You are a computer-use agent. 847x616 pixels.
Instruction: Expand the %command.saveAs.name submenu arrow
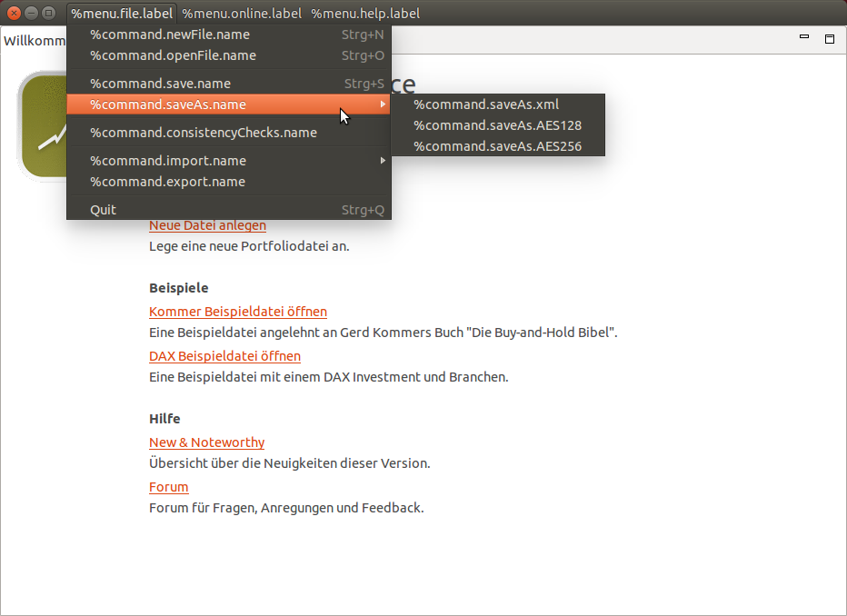[x=383, y=104]
